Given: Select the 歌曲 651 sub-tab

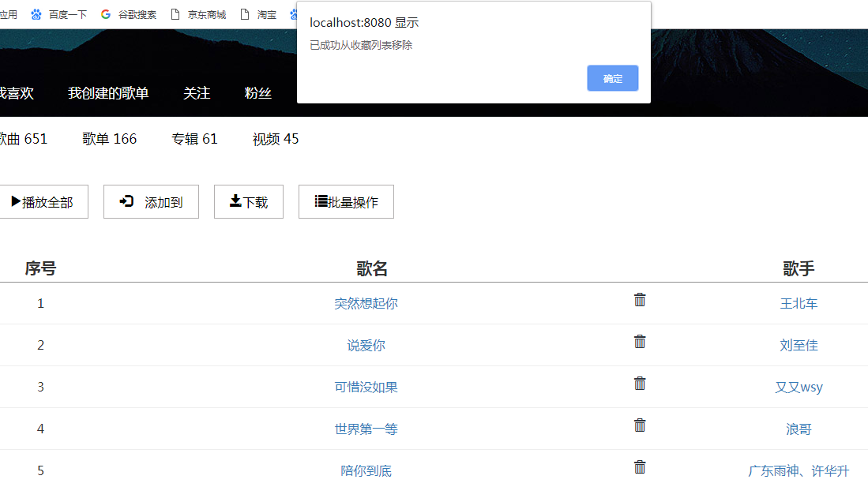Looking at the screenshot, I should [23, 139].
